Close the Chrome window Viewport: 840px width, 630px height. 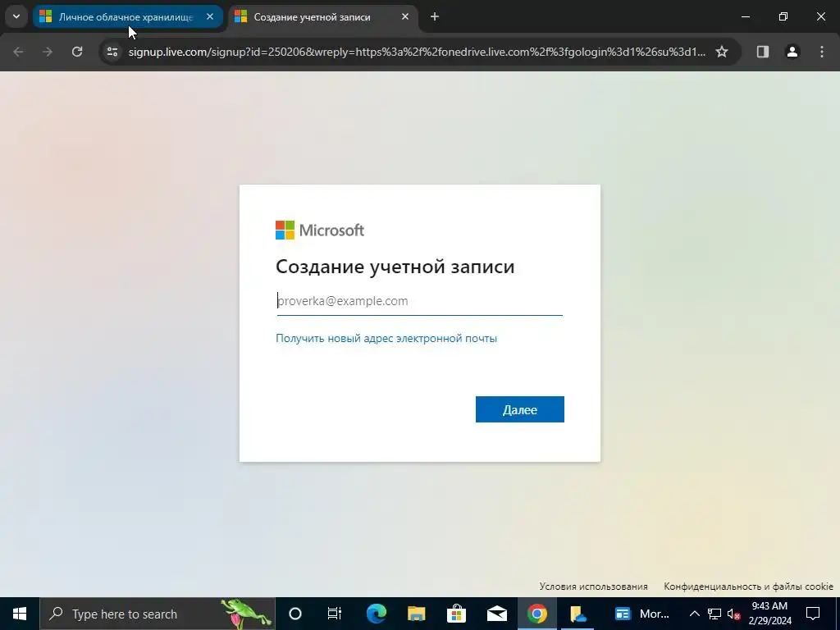click(x=820, y=17)
